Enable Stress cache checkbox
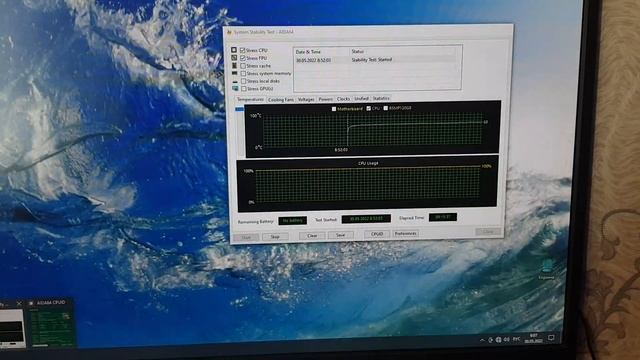The height and width of the screenshot is (360, 640). 243,66
